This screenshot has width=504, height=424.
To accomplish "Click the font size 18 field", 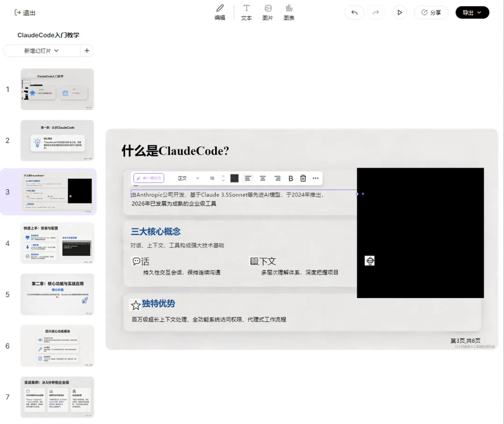I will click(212, 178).
